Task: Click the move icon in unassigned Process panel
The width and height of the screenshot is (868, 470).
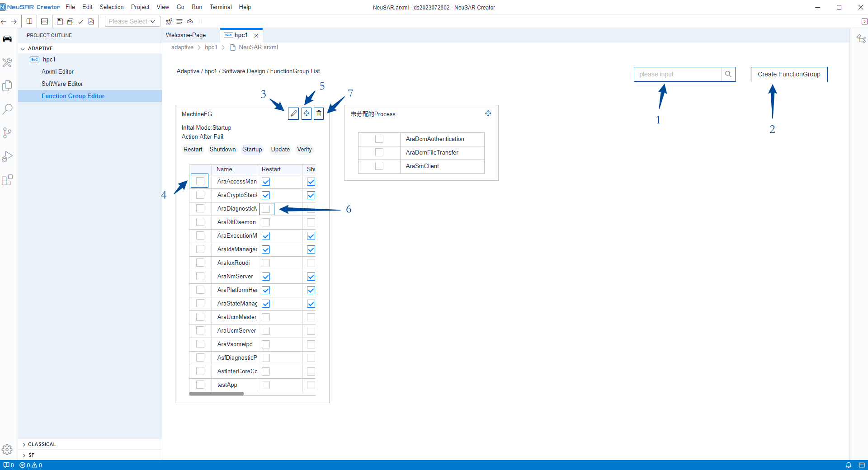Action: (488, 113)
